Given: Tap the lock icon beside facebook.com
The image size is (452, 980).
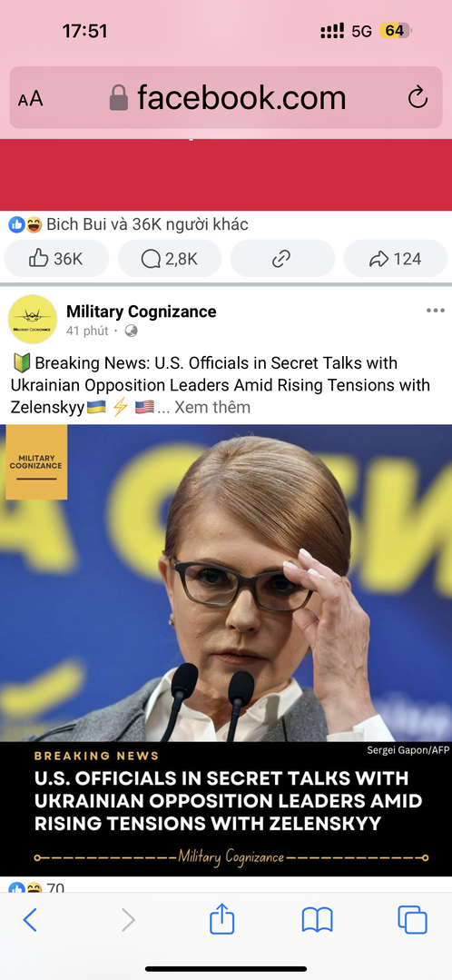Looking at the screenshot, I should click(119, 98).
